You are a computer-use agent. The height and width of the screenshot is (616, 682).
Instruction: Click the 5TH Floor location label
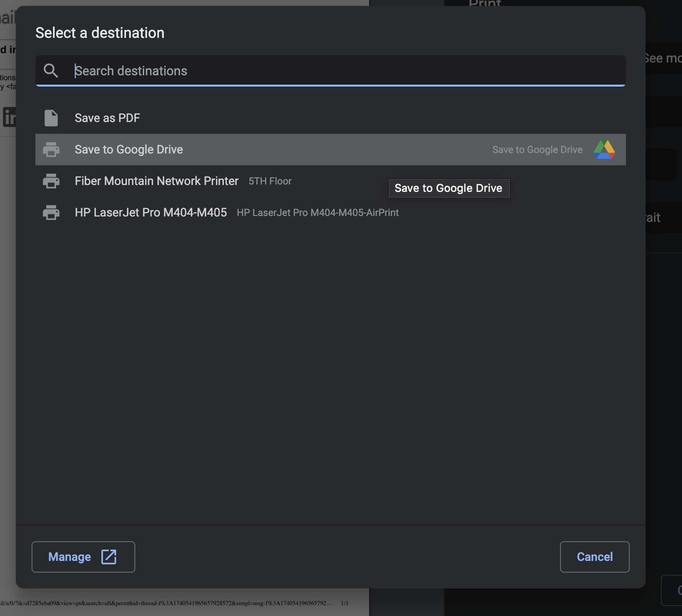point(270,181)
